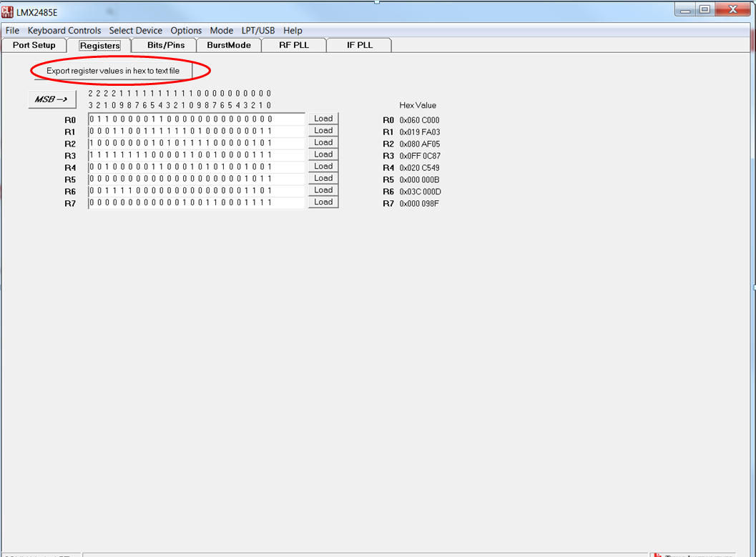The height and width of the screenshot is (557, 756).
Task: Close the LMX2485E window
Action: pos(732,9)
